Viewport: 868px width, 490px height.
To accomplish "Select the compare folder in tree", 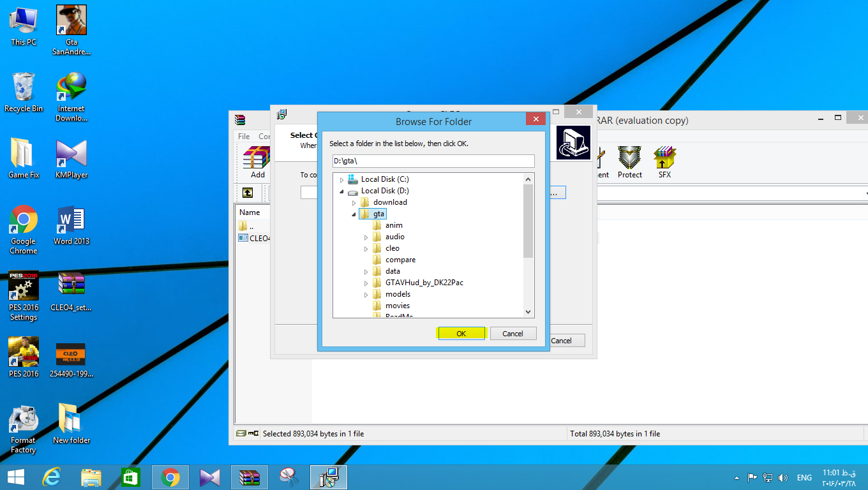I will pyautogui.click(x=400, y=260).
